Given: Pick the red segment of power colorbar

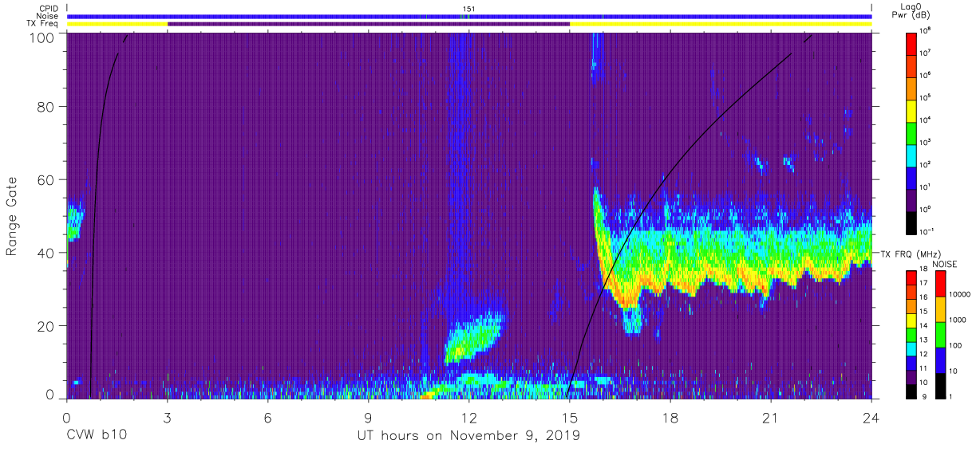Looking at the screenshot, I should 911,43.
